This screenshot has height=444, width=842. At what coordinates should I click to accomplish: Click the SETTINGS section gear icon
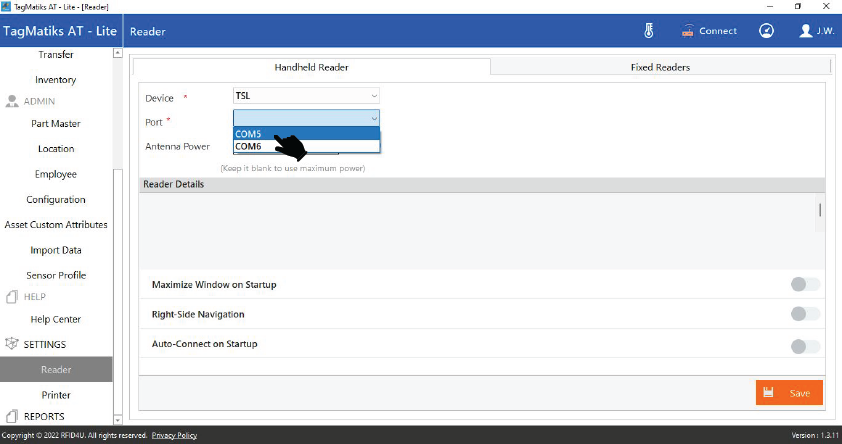coord(13,344)
